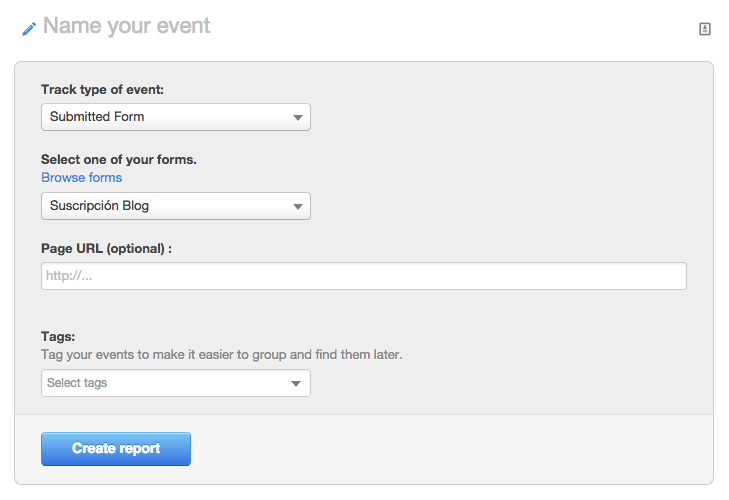Open the Select tags dropdown
The width and height of the screenshot is (729, 500).
176,383
